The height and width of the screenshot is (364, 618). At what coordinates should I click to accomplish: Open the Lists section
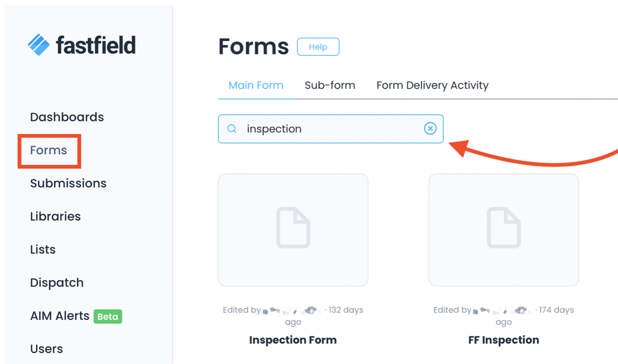[x=43, y=250]
